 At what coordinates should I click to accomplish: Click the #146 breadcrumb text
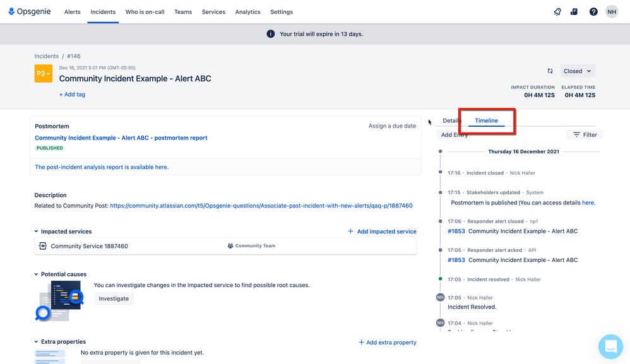tap(73, 56)
